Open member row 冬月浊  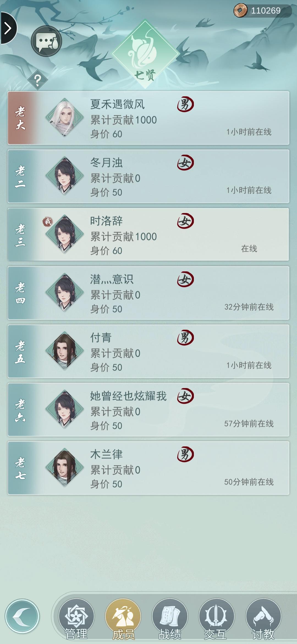(x=148, y=176)
